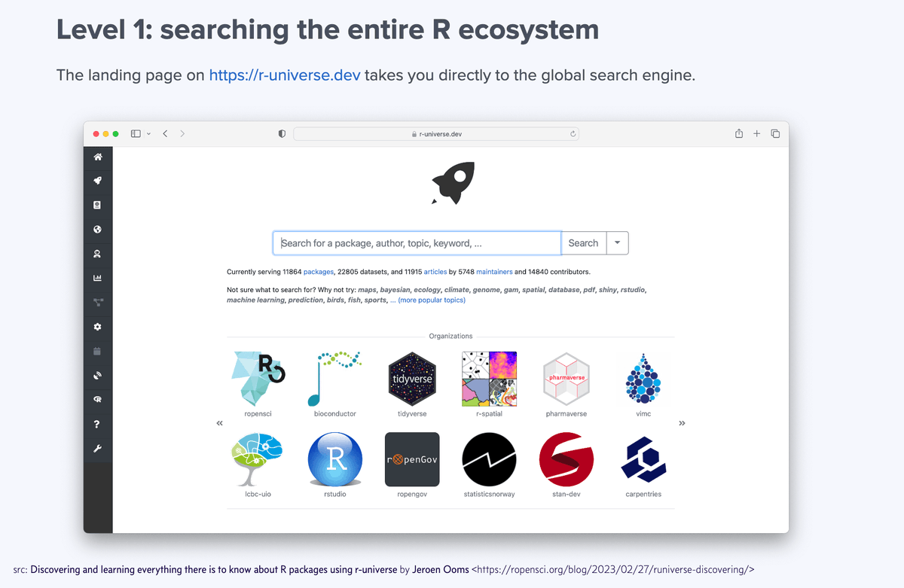Open the rstudio blue ball logo

334,459
